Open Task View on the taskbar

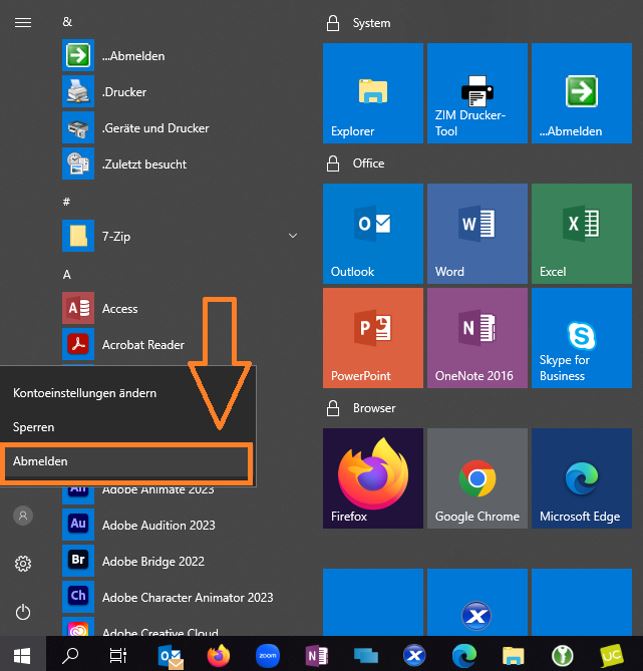118,655
